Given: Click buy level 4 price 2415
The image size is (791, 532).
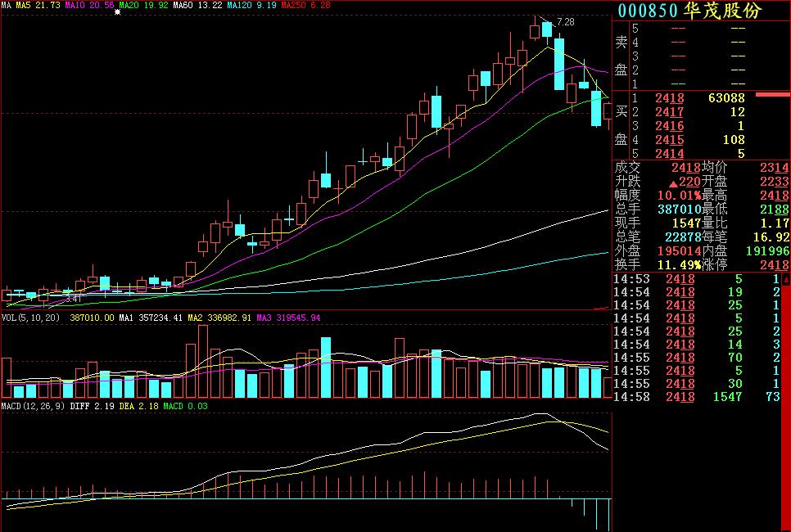Looking at the screenshot, I should (670, 140).
